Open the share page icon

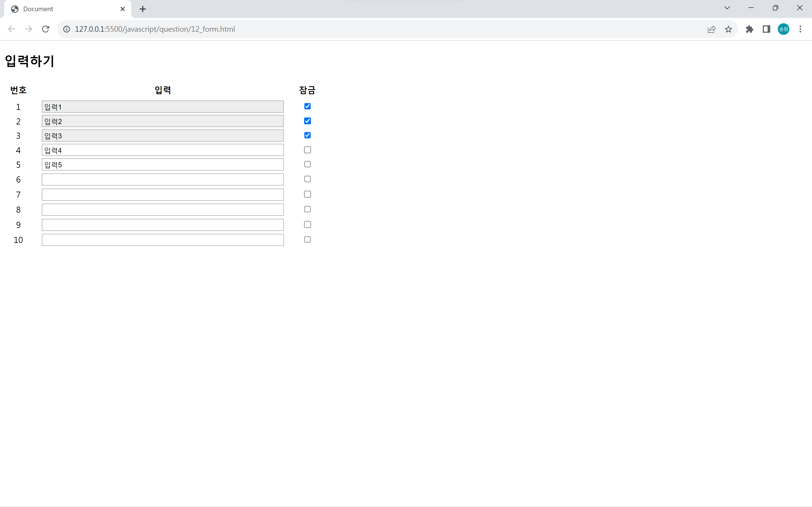coord(711,29)
